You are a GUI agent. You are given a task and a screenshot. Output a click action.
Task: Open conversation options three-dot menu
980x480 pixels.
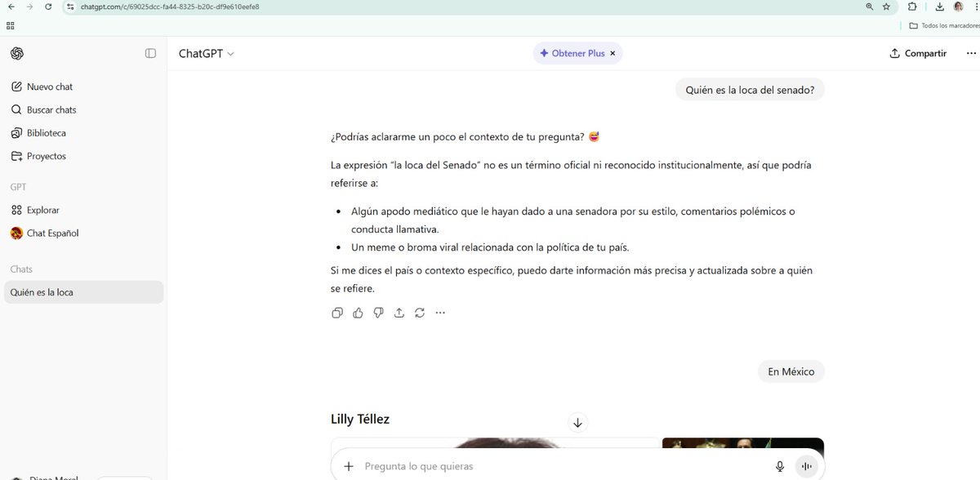(969, 53)
